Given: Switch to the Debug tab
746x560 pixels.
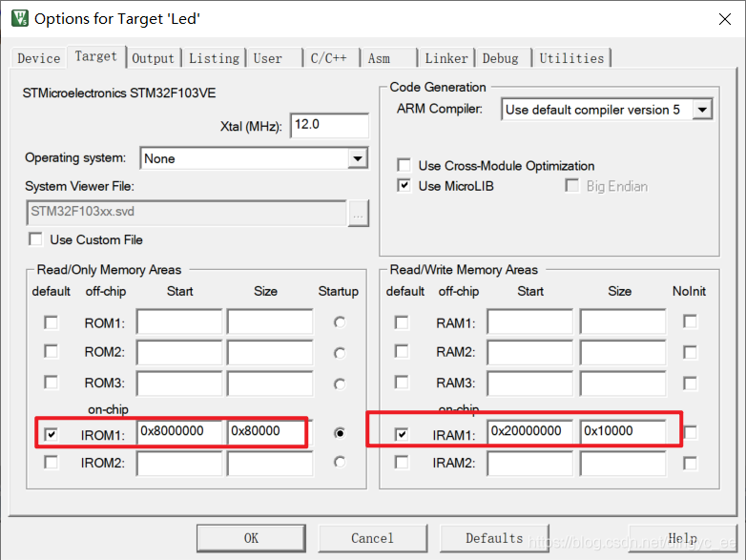Looking at the screenshot, I should (504, 58).
